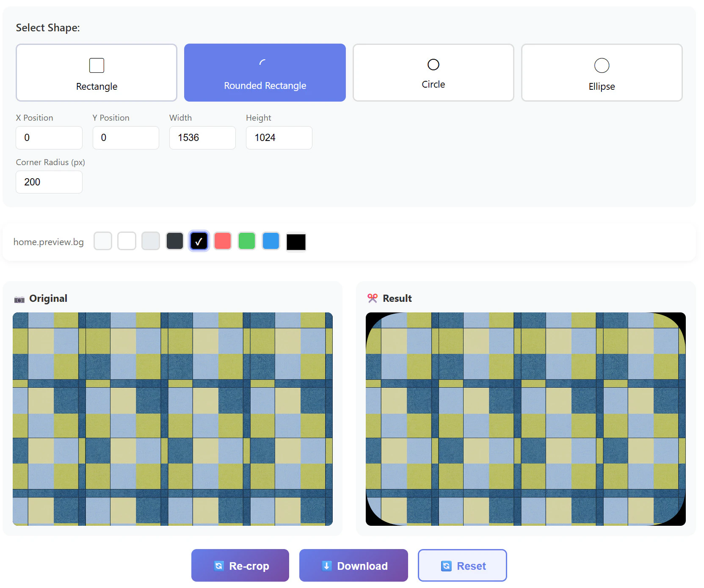Select the checked black background swatch
Image resolution: width=704 pixels, height=588 pixels.
pyautogui.click(x=199, y=241)
